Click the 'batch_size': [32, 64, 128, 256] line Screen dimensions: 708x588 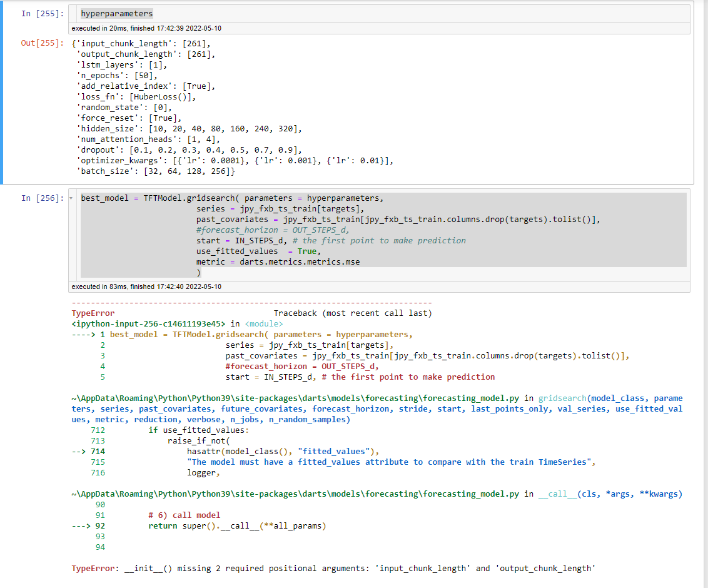coord(155,171)
